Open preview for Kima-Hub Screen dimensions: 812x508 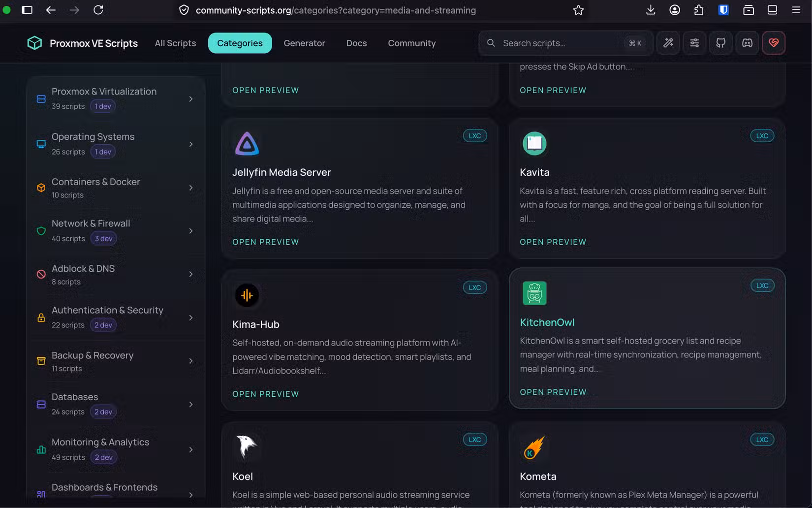(x=266, y=394)
